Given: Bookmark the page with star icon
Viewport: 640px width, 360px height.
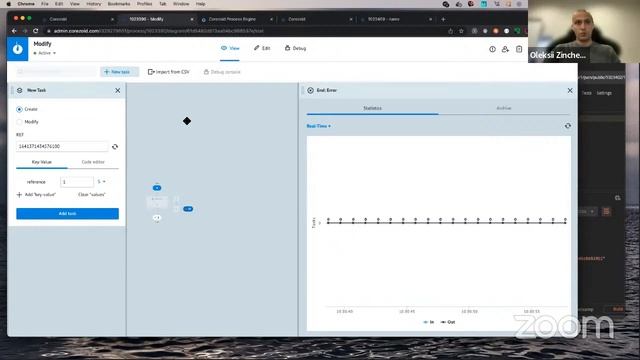Looking at the screenshot, I should pos(461,31).
